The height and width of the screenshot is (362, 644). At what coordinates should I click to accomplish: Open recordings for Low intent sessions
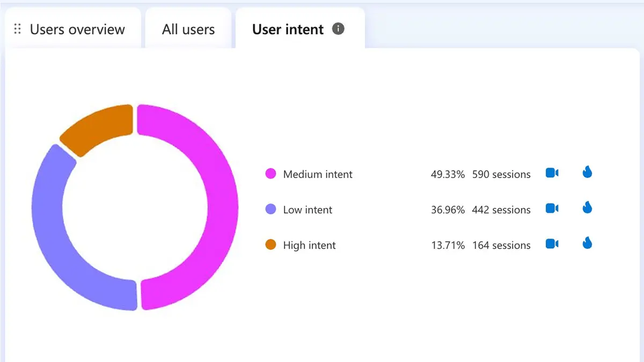coord(552,208)
